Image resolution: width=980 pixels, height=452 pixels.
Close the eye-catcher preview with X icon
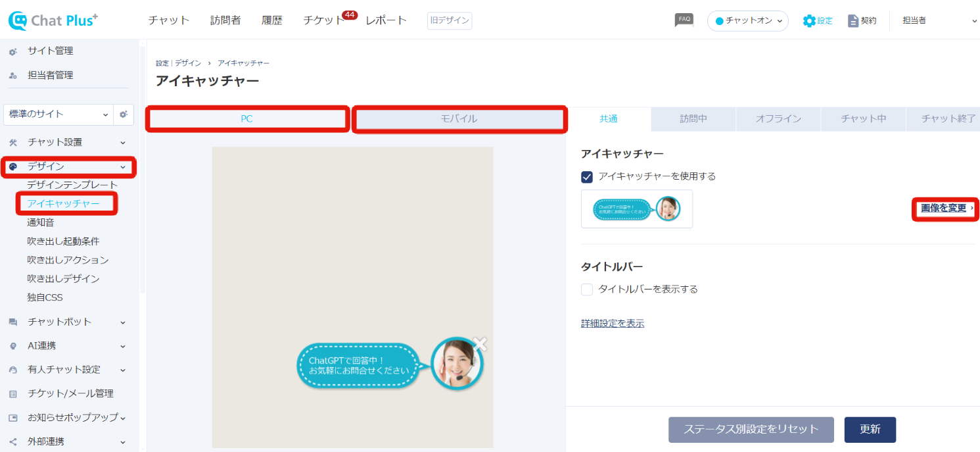click(480, 343)
